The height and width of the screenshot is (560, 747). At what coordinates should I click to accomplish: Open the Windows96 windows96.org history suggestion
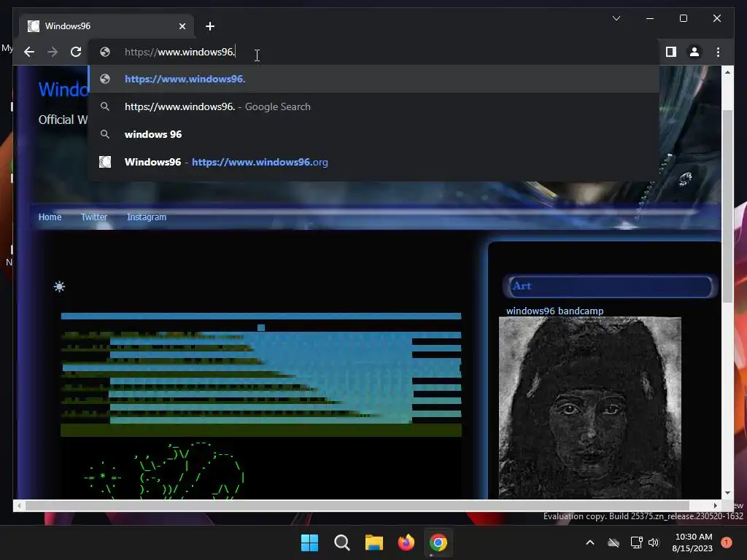(374, 162)
